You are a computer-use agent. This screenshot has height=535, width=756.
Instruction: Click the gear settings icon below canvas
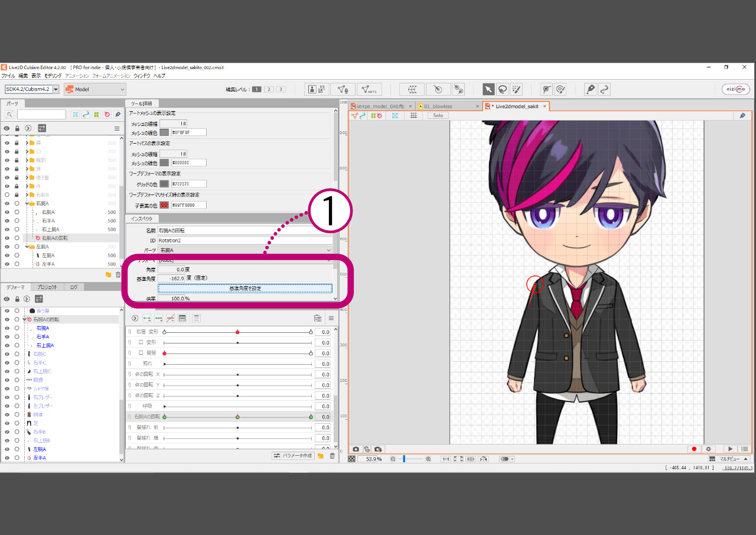point(709,449)
